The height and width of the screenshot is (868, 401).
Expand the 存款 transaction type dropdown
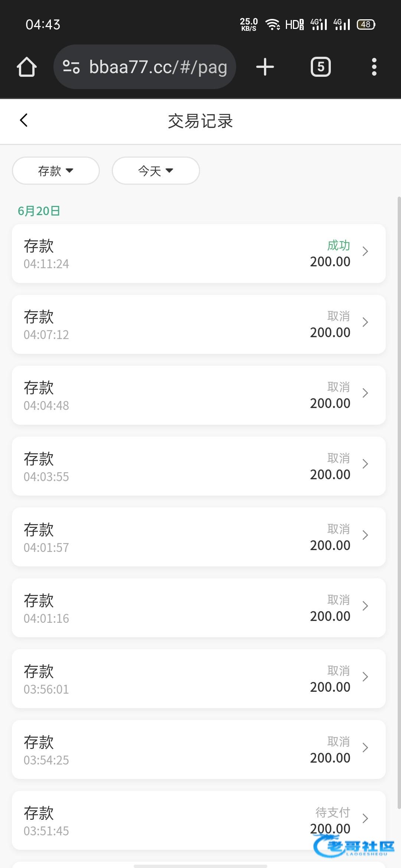pos(56,171)
